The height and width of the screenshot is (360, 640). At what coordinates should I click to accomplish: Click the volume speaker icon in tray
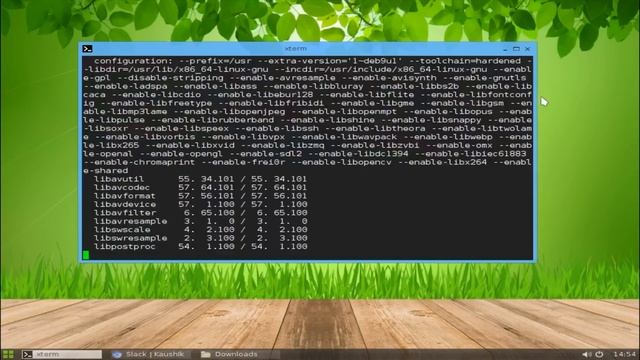pyautogui.click(x=586, y=354)
